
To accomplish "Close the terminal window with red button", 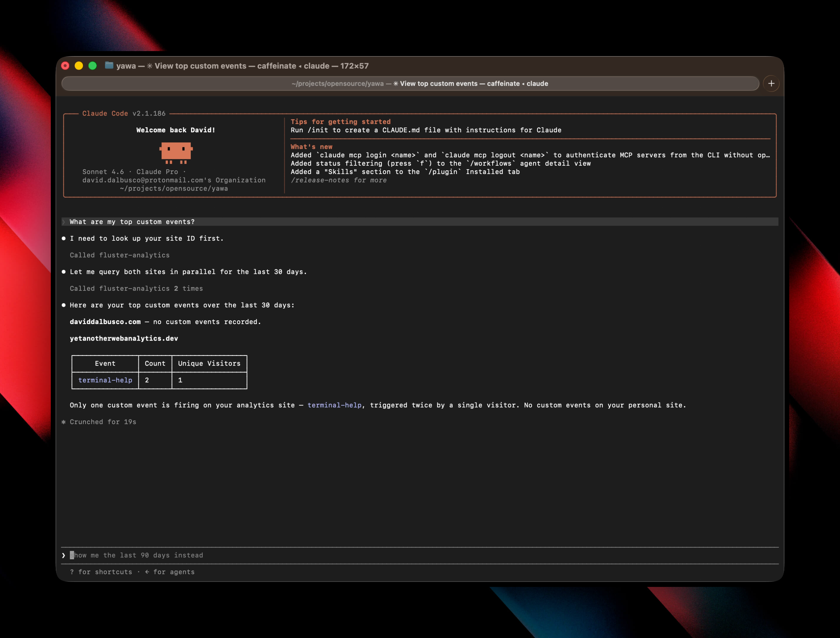I will click(65, 66).
